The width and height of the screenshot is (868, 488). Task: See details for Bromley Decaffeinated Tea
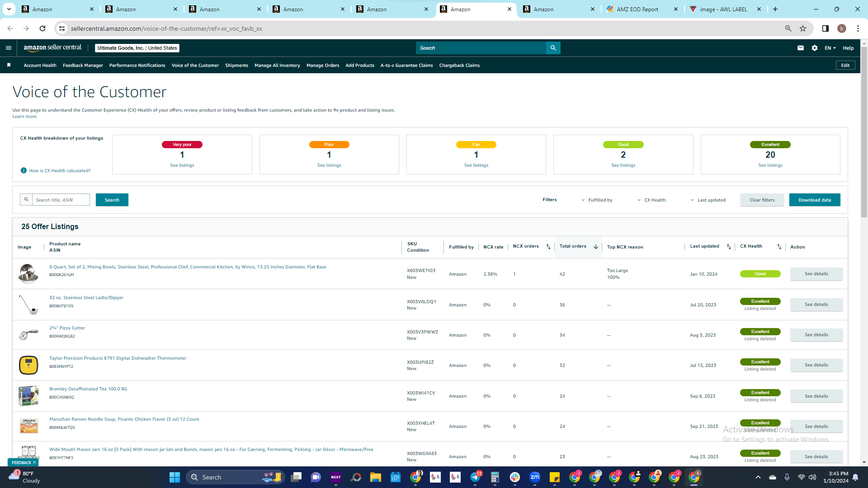pyautogui.click(x=816, y=396)
